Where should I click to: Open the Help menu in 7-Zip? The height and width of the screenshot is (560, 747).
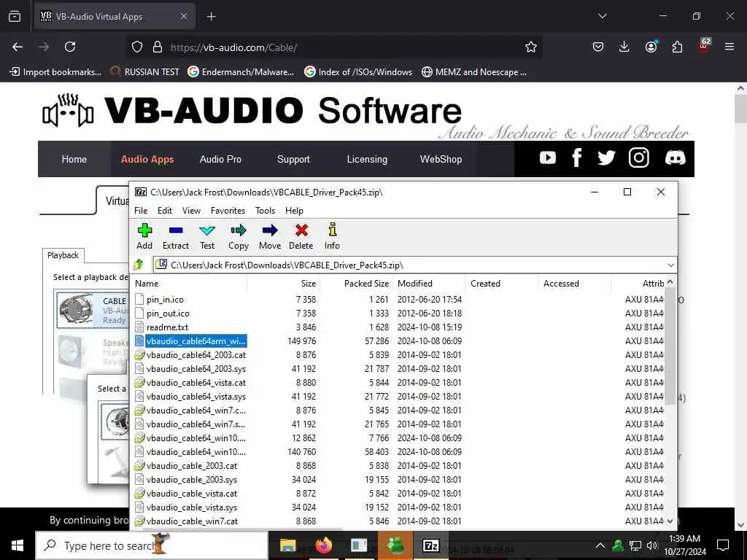[x=294, y=211]
